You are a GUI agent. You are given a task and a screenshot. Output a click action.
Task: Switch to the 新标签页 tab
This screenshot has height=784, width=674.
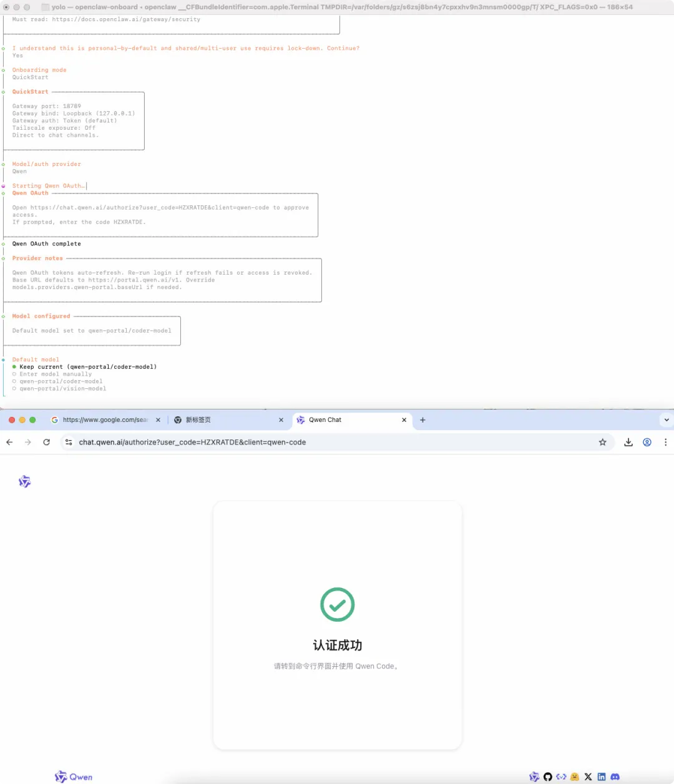pos(229,420)
